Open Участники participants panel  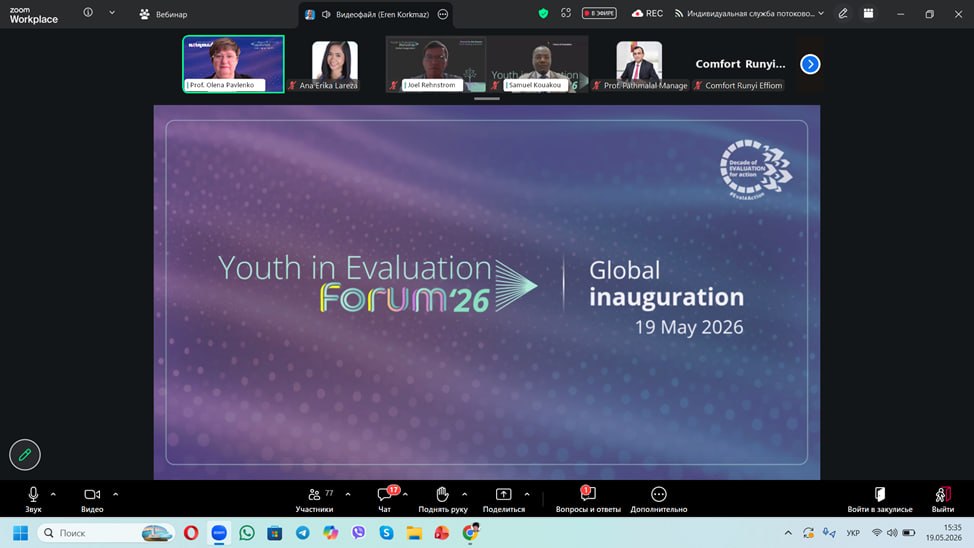[314, 500]
